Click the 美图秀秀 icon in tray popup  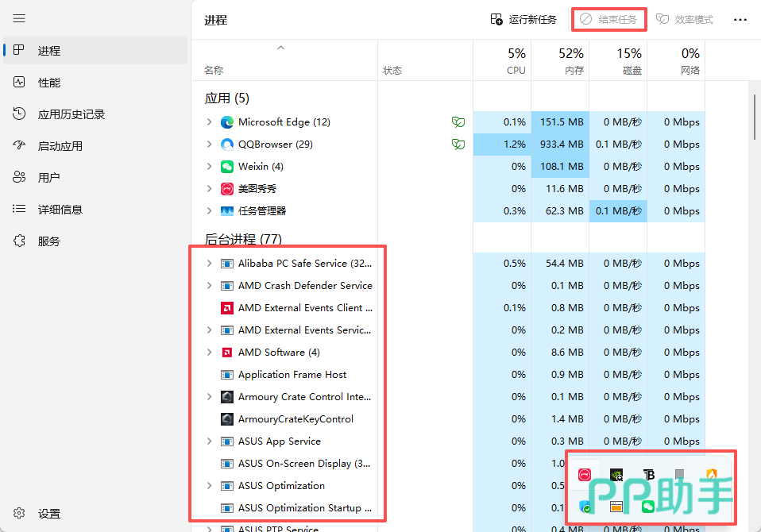tap(585, 475)
